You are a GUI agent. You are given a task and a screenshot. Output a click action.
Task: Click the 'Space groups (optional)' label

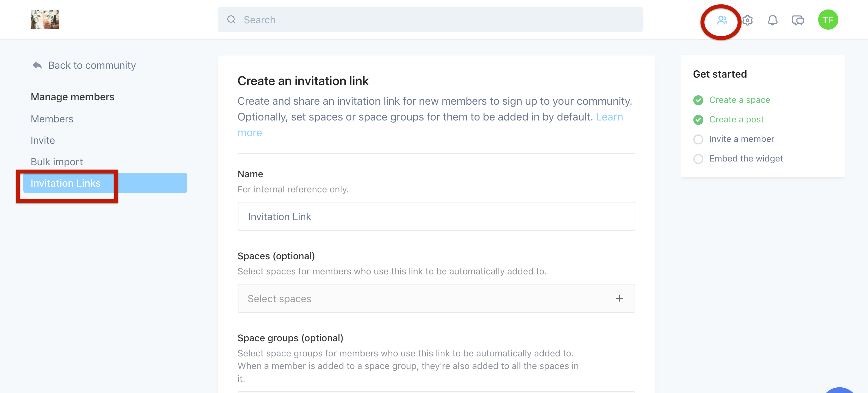[x=290, y=338]
